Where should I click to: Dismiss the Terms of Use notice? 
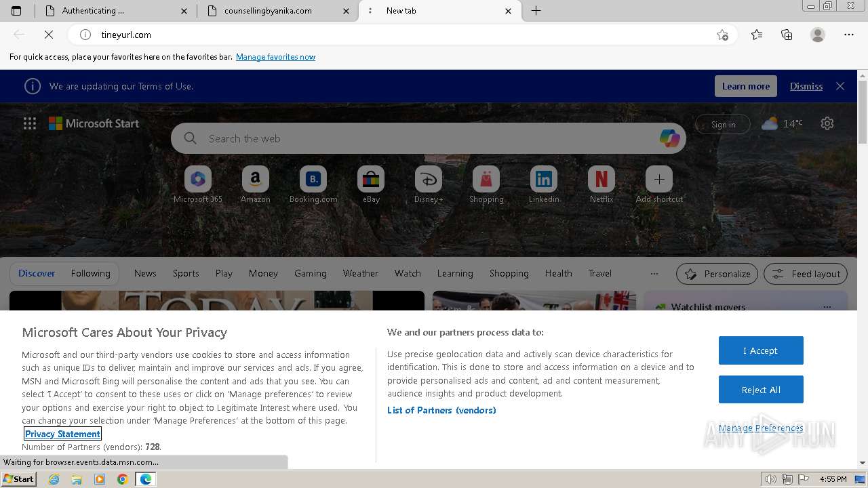click(x=806, y=86)
